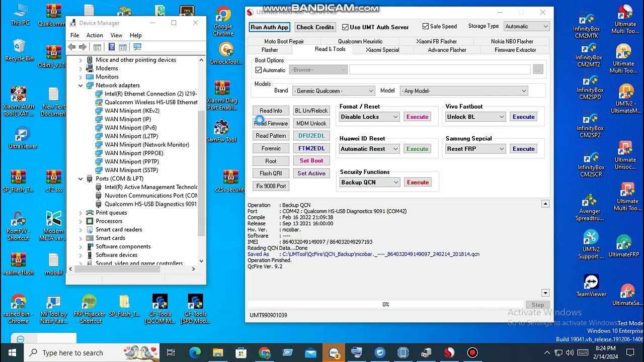Click the BL Un/Relock button
The height and width of the screenshot is (362, 644).
(x=311, y=111)
